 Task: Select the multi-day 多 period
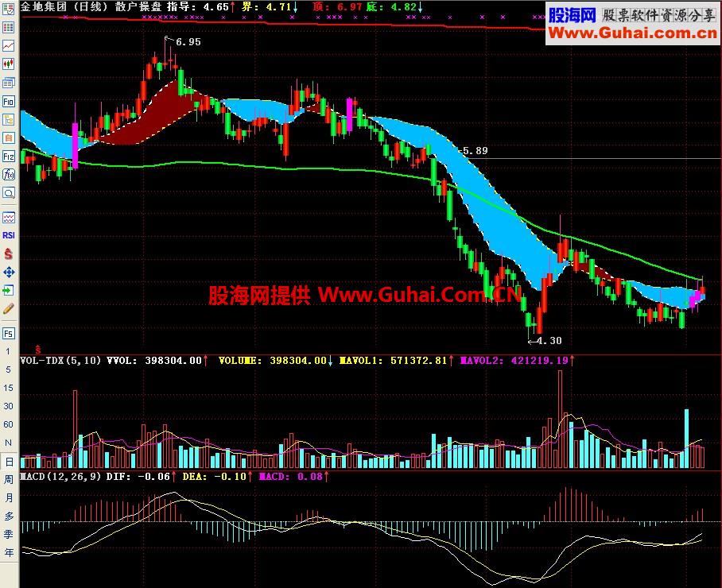(8, 516)
